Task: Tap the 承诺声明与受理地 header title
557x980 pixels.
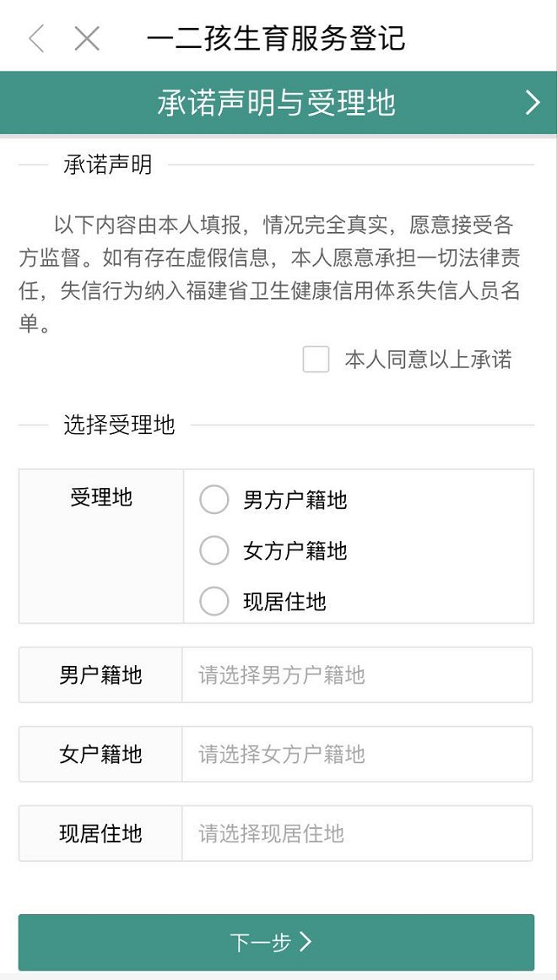Action: (x=276, y=103)
